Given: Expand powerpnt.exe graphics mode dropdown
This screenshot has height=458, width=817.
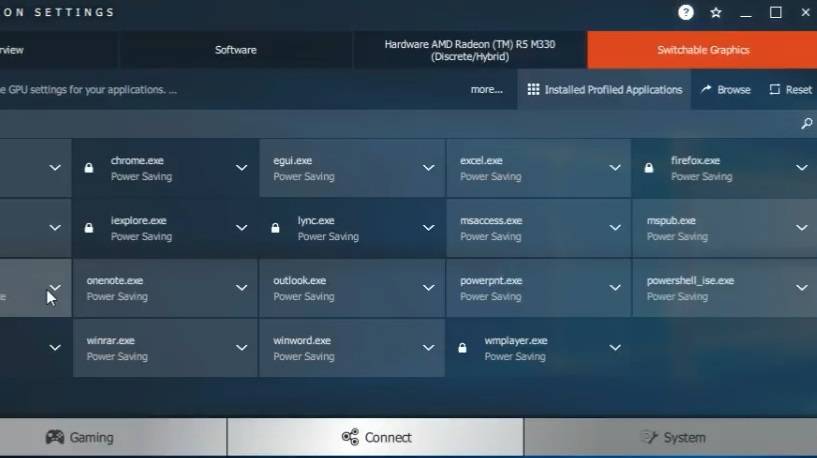Looking at the screenshot, I should point(615,288).
